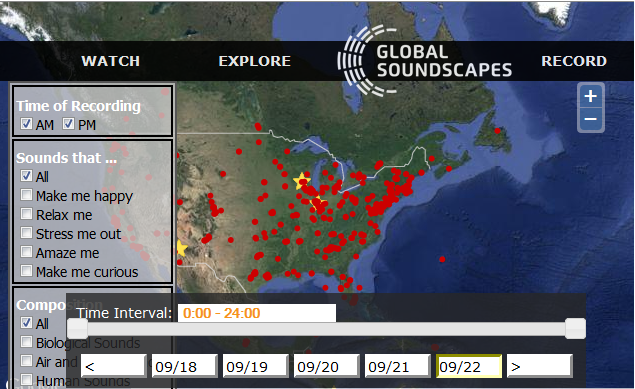The image size is (635, 389).
Task: Tick the Make me curious checkbox
Action: tap(27, 271)
